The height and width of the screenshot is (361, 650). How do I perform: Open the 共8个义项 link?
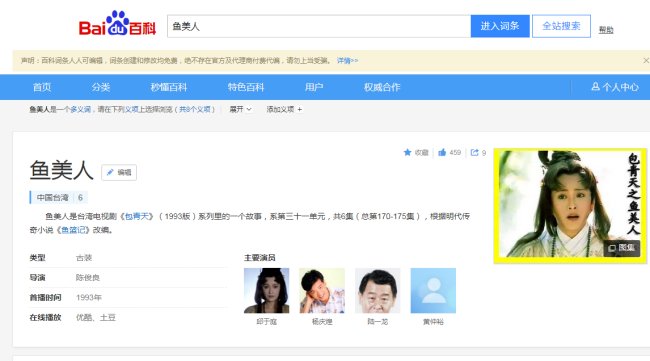(195, 109)
